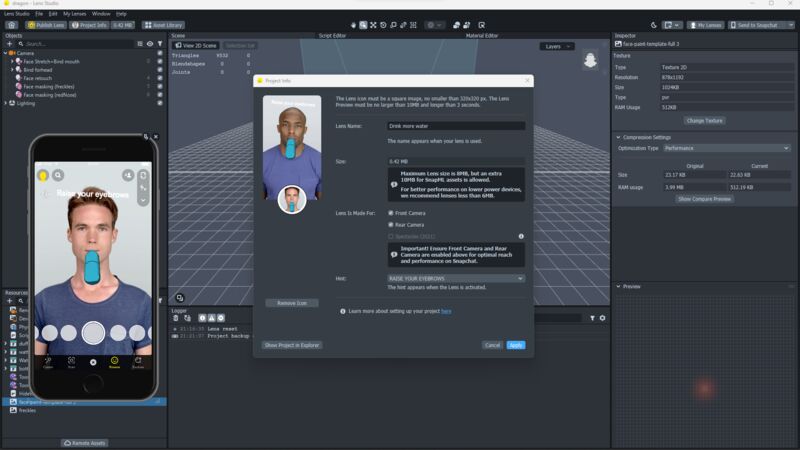Open the Edit menu
The width and height of the screenshot is (800, 450).
point(53,14)
